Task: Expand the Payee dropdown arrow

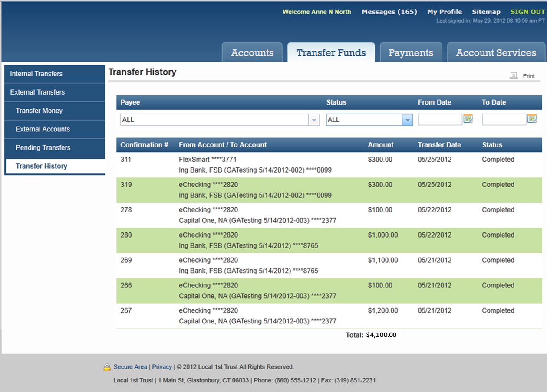Action: (314, 120)
